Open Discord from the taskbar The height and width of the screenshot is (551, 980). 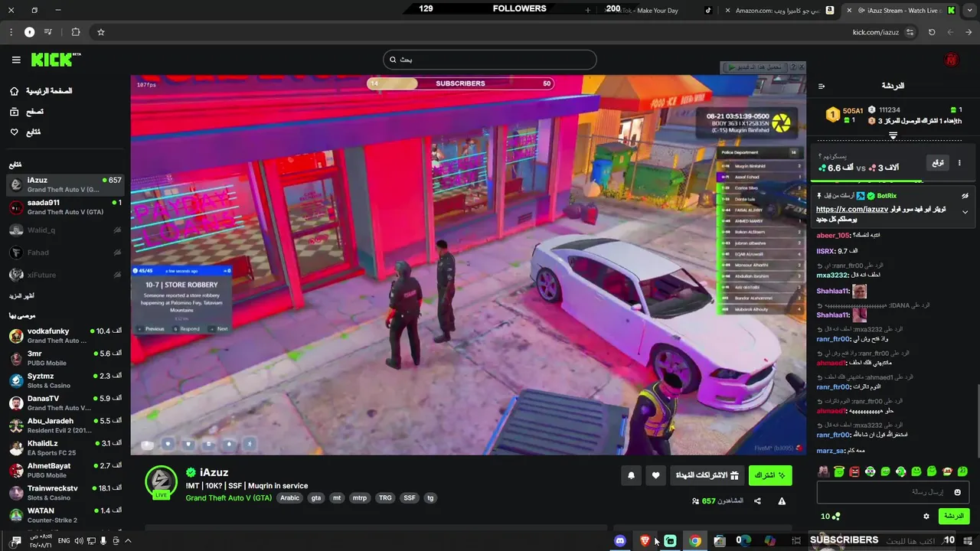click(x=620, y=541)
